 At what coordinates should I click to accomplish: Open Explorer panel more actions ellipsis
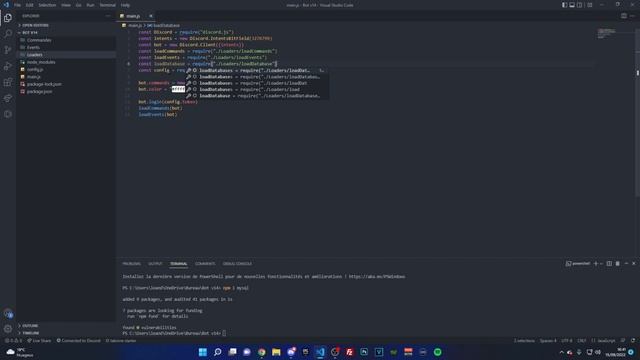[108, 16]
